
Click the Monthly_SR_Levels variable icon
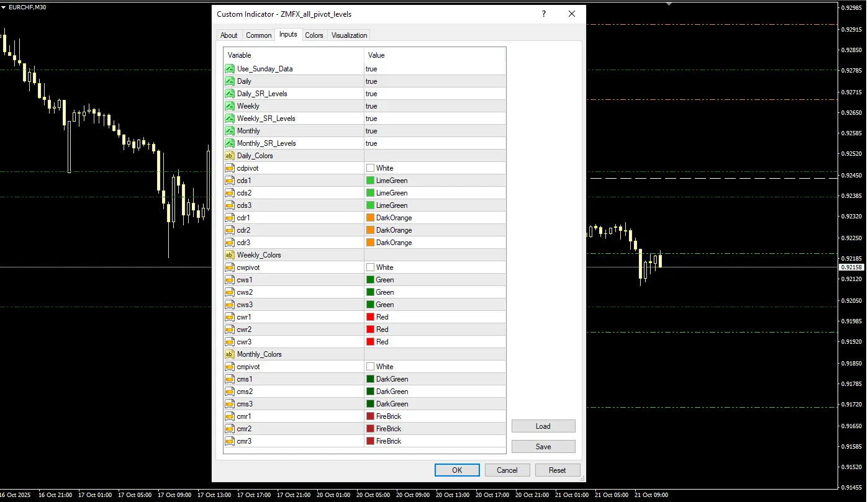click(x=230, y=143)
